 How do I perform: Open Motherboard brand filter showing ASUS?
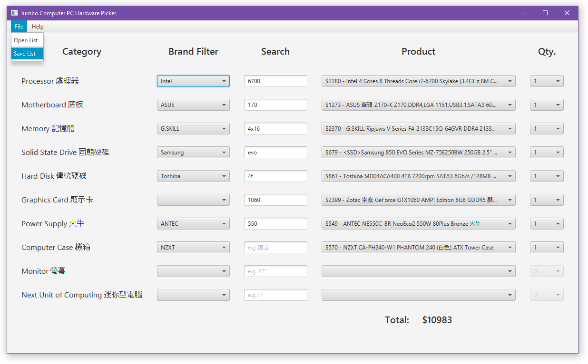click(x=193, y=105)
